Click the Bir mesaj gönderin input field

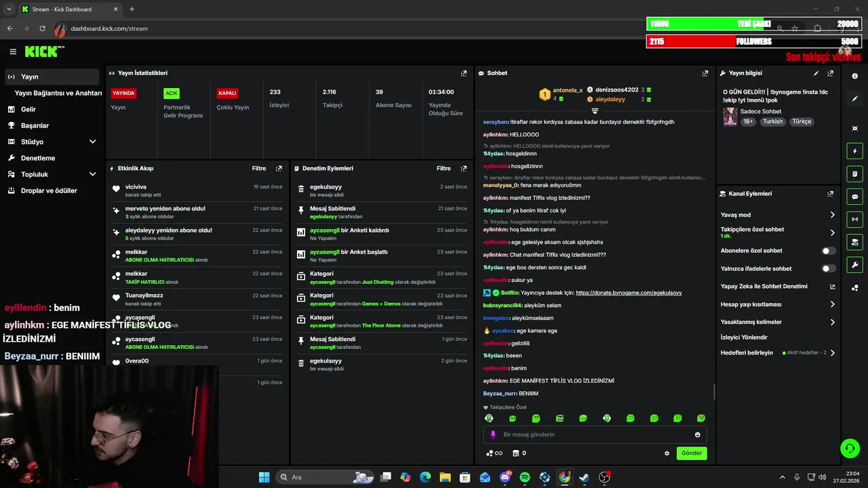[x=595, y=434]
